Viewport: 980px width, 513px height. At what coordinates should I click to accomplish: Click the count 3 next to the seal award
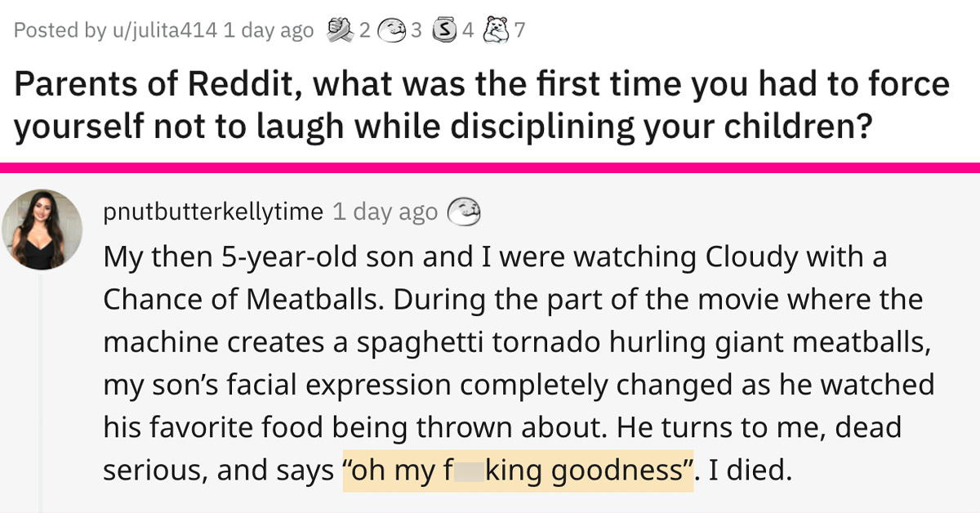(416, 31)
